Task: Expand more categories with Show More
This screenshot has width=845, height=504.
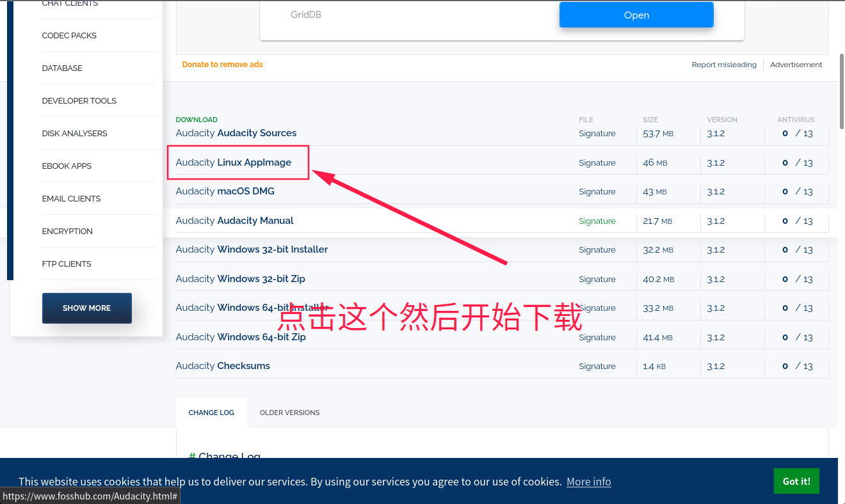Action: pyautogui.click(x=86, y=308)
